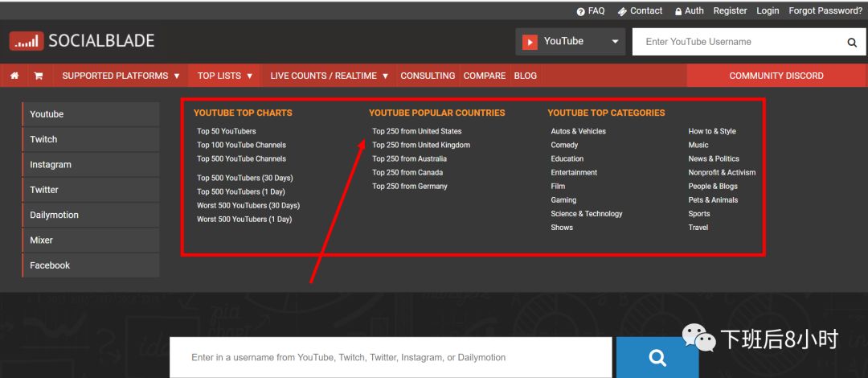Click the Community Discord button

(x=776, y=76)
